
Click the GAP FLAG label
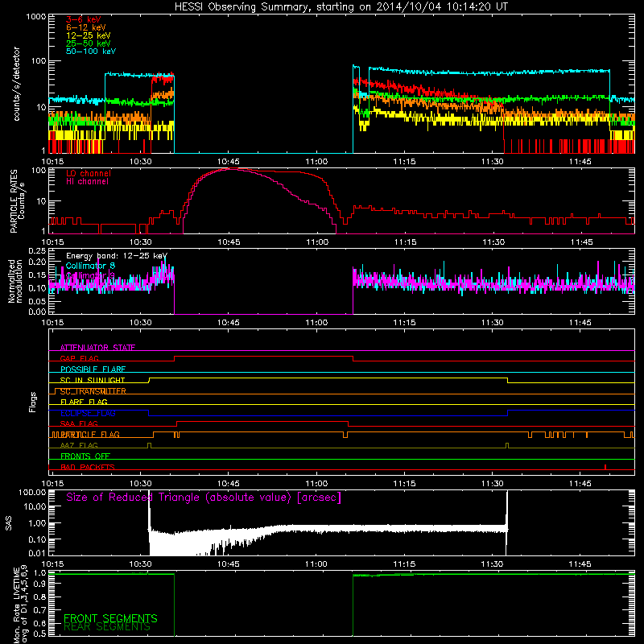[x=79, y=358]
